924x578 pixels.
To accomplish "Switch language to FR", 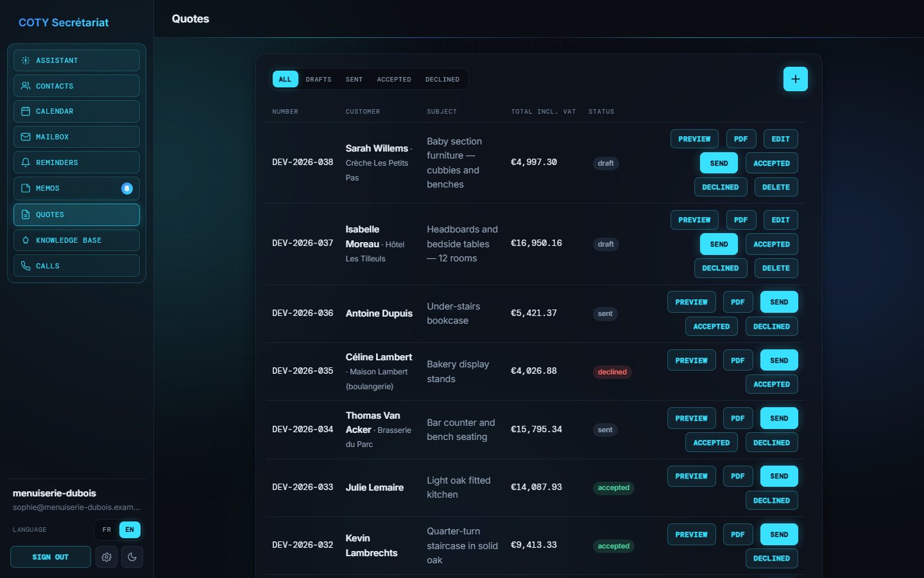I will pyautogui.click(x=107, y=530).
